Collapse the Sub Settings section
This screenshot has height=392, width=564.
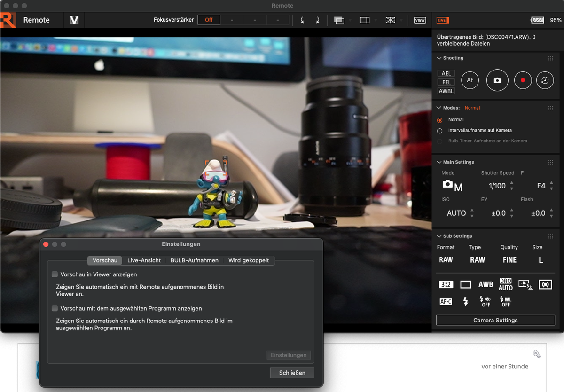439,236
